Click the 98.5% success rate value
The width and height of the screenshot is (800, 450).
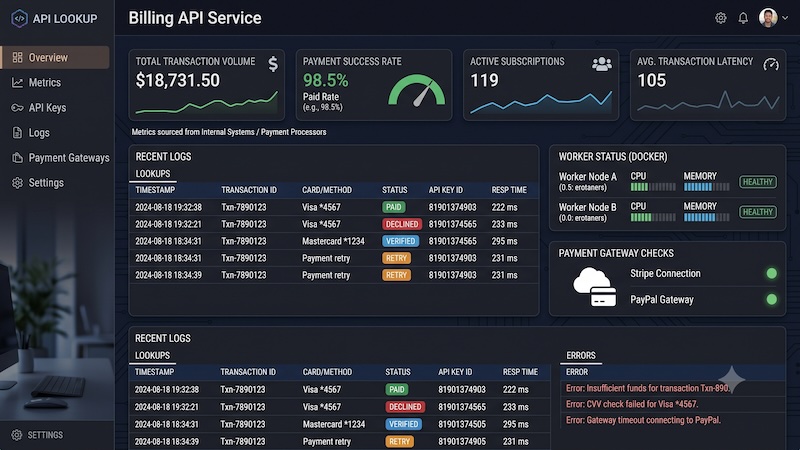pyautogui.click(x=326, y=80)
